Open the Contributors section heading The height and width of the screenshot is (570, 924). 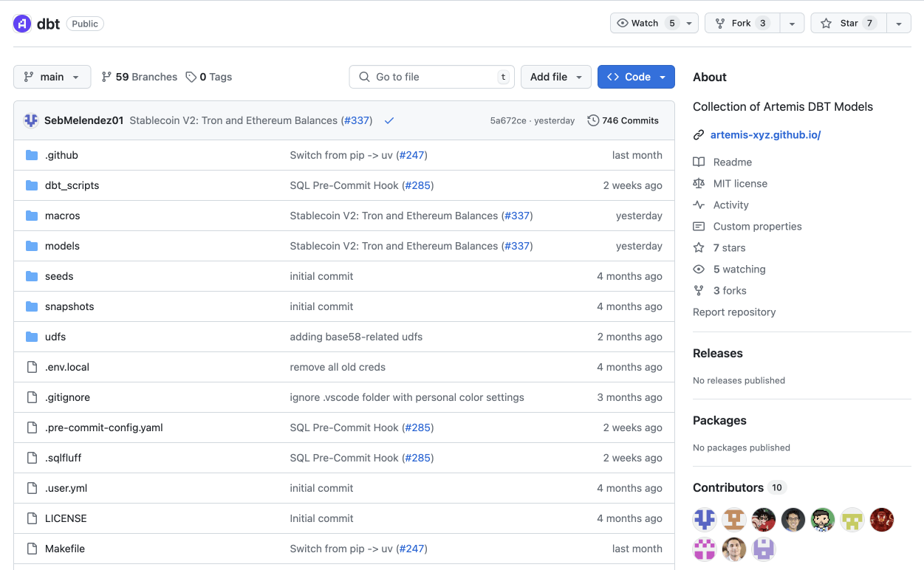pos(728,487)
